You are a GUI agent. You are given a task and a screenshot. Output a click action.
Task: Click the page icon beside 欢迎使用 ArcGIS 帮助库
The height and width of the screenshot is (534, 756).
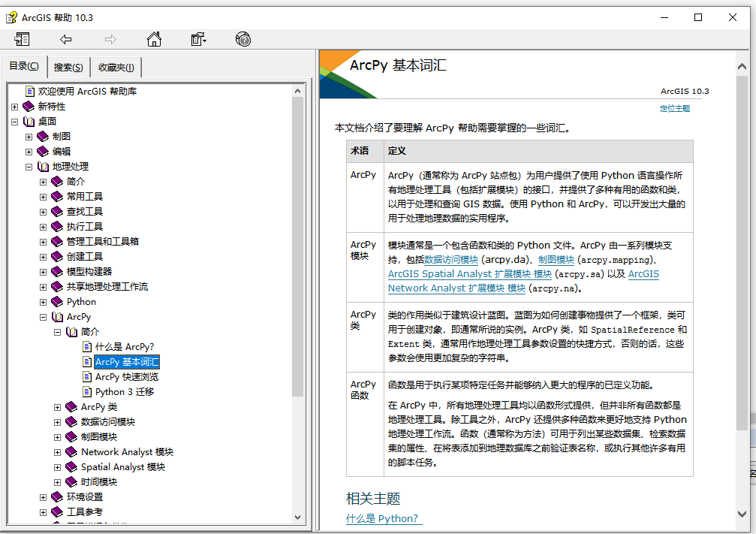(30, 91)
